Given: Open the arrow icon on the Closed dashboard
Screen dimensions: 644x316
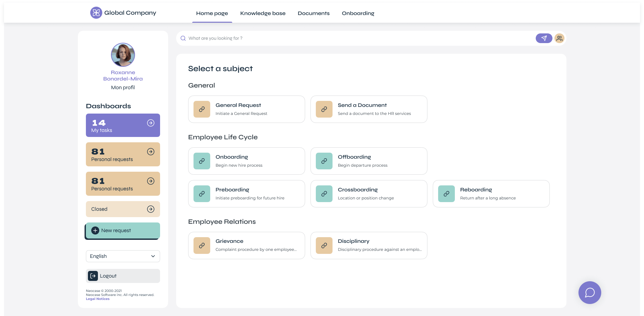Looking at the screenshot, I should pos(151,209).
